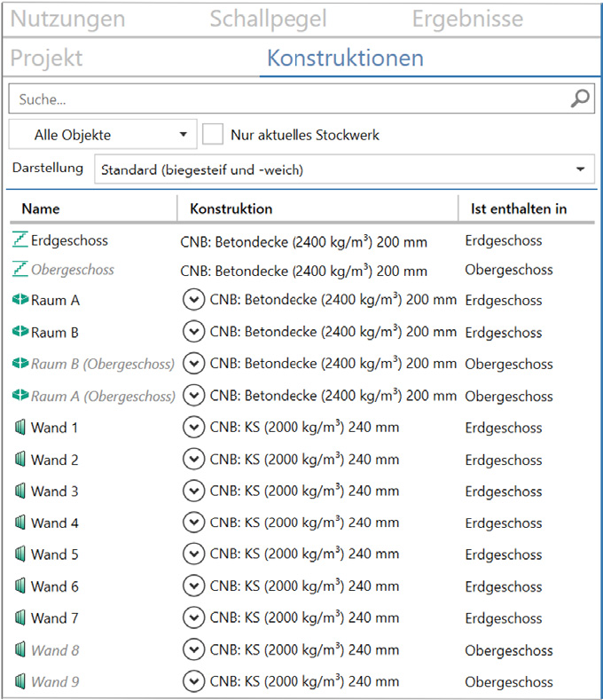
Task: Expand construction chevron for Raum B
Action: (x=193, y=332)
